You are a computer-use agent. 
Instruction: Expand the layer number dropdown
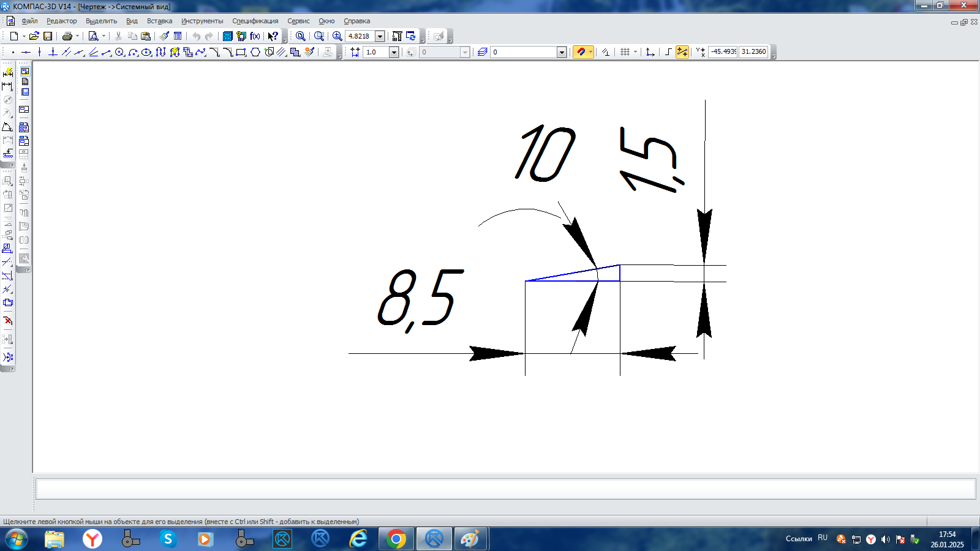click(561, 52)
